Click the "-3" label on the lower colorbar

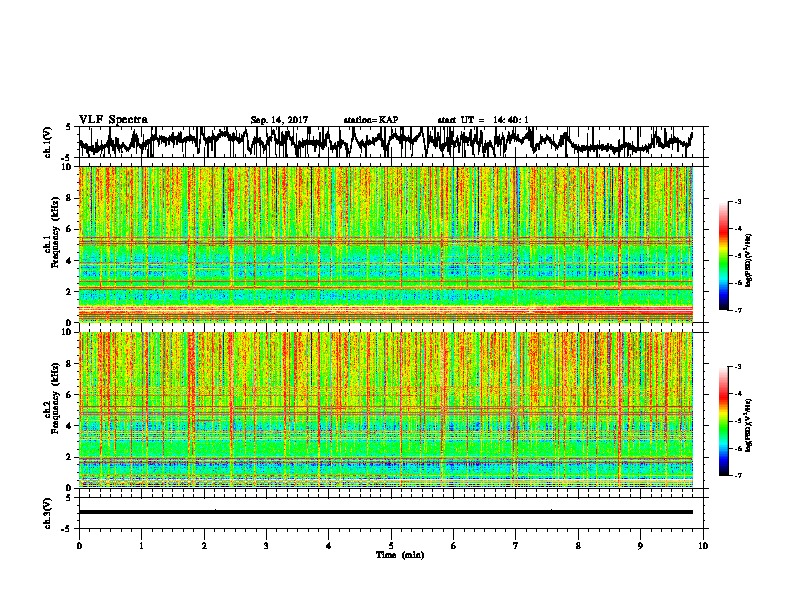(738, 367)
